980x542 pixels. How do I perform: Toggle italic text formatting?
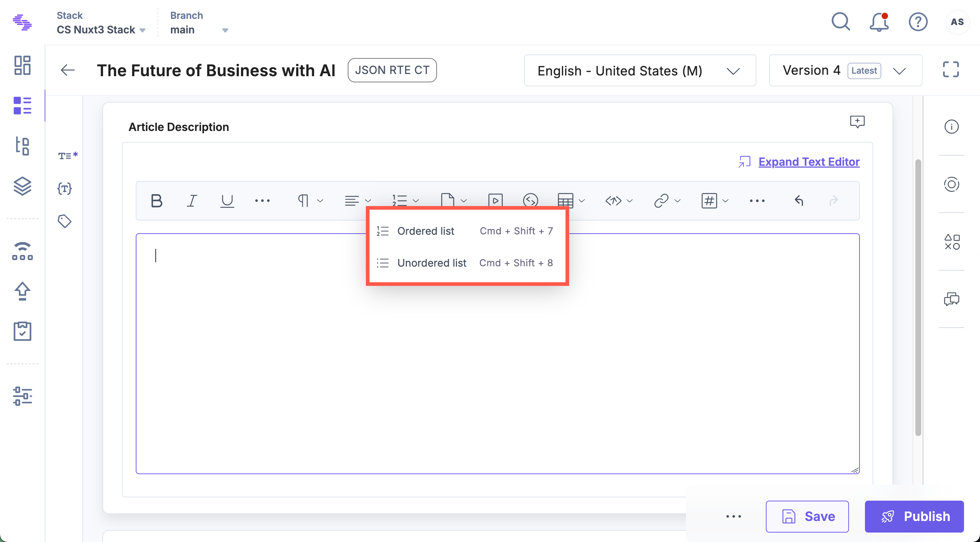point(192,201)
